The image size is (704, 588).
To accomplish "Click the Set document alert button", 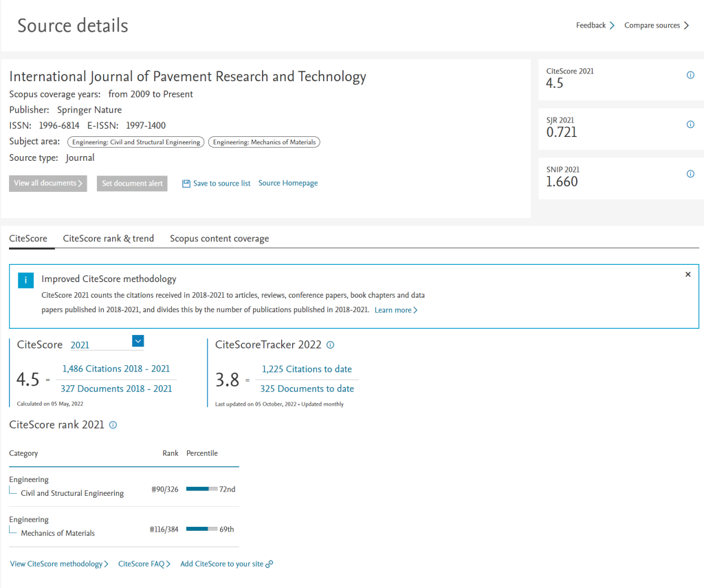I will (132, 184).
